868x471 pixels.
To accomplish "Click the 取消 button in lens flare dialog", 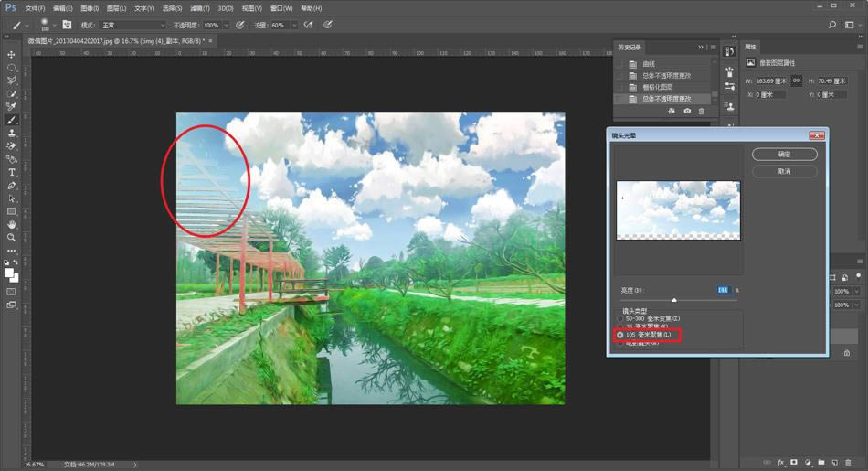I will tap(784, 171).
